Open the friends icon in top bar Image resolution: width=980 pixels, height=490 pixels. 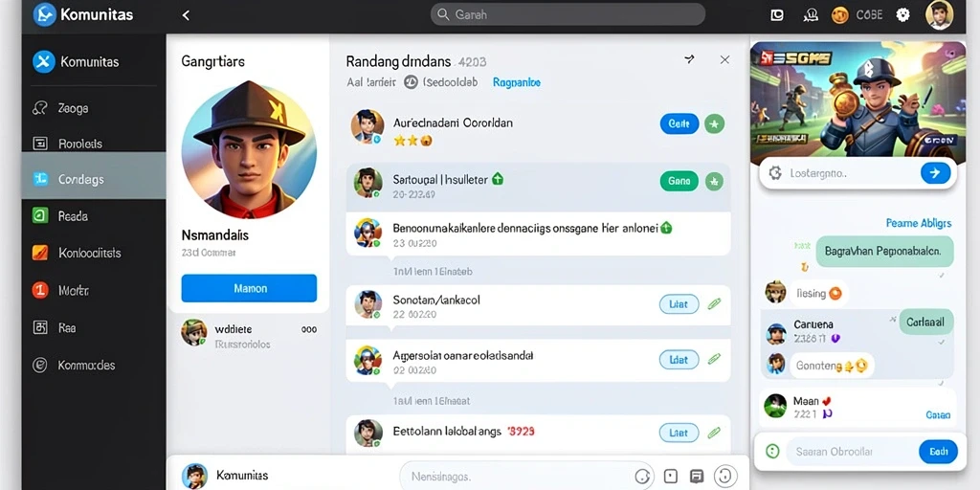[810, 15]
